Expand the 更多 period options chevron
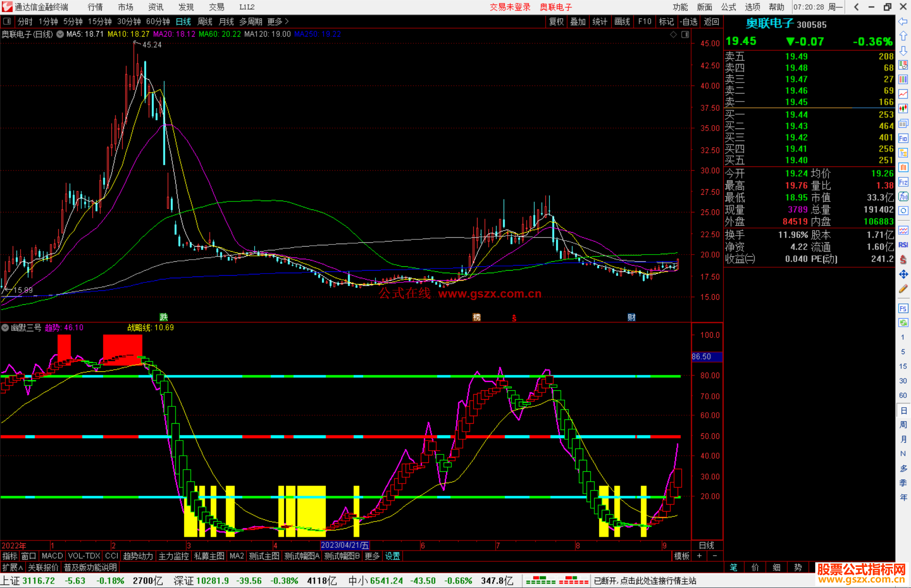Viewport: 911px width, 588px height. (x=287, y=21)
